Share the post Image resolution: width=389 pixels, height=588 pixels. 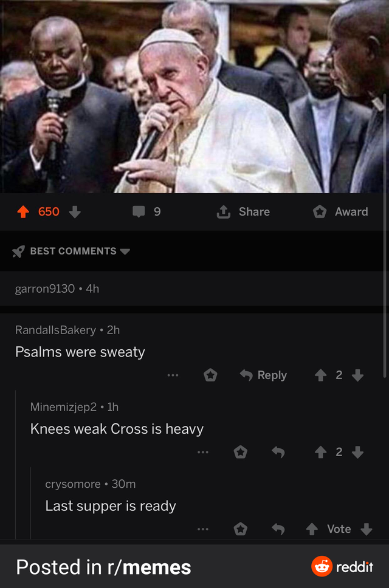pos(243,211)
